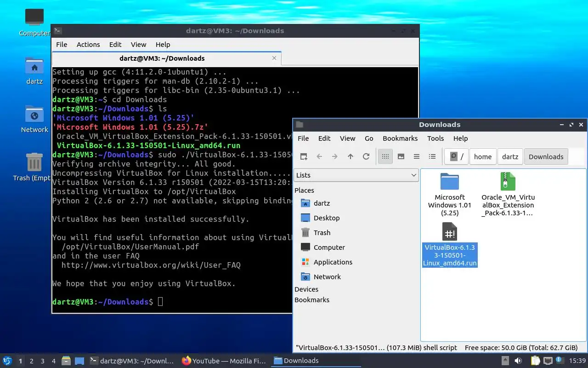
Task: Click Devices heading in sidebar
Action: click(x=306, y=289)
